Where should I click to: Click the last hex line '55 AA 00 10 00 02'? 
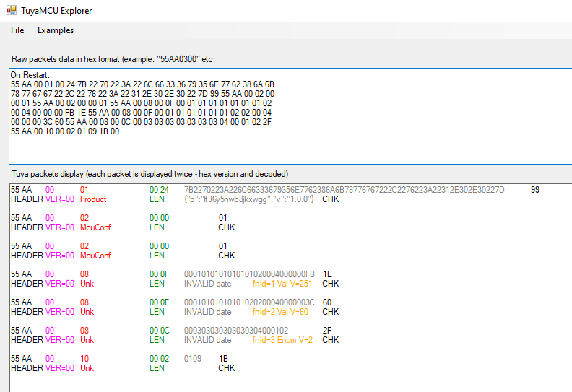pos(65,131)
